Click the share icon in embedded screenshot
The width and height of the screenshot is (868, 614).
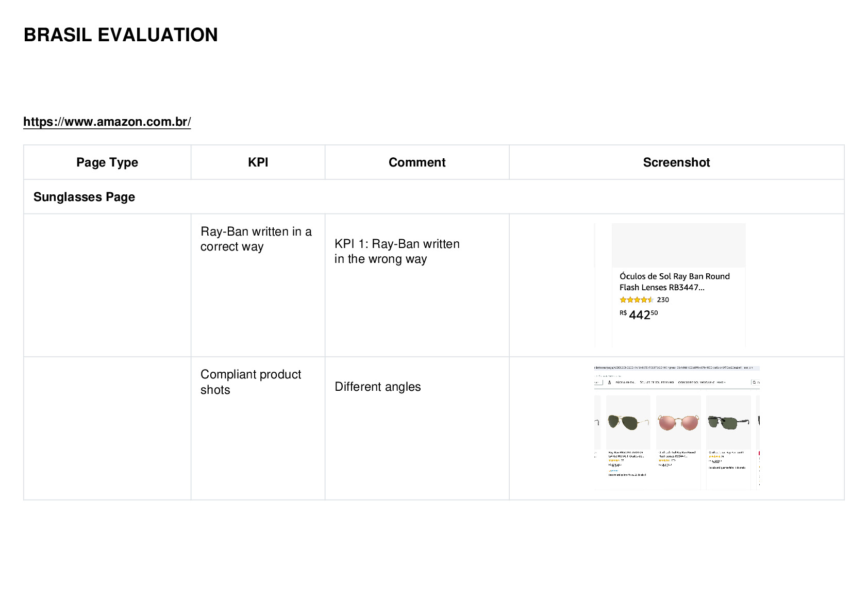609,383
